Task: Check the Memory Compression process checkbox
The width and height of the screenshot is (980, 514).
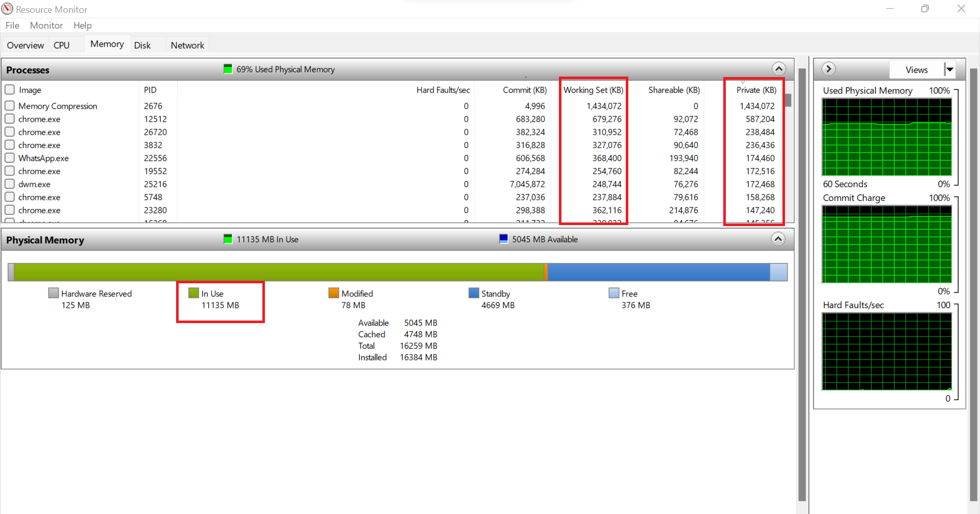Action: tap(10, 106)
